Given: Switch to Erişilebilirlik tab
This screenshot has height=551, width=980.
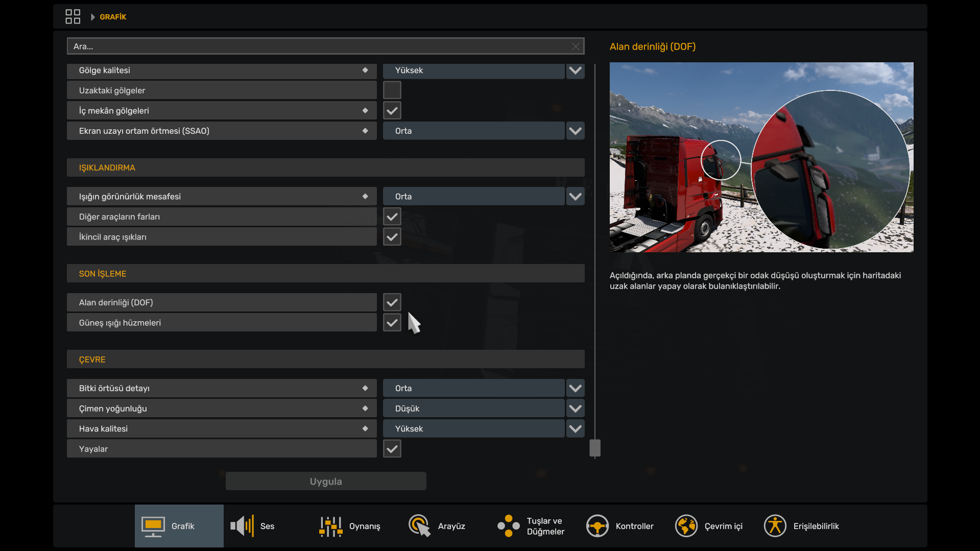Looking at the screenshot, I should 801,526.
